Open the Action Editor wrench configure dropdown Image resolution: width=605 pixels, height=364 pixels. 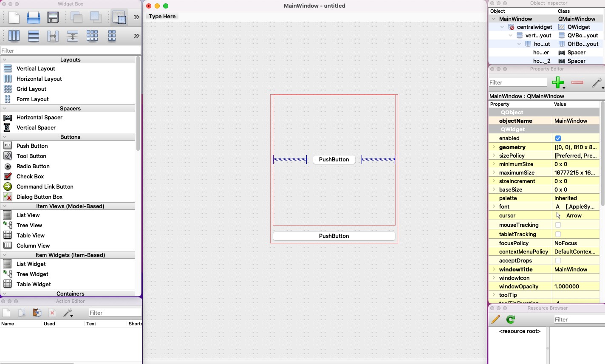tap(68, 313)
